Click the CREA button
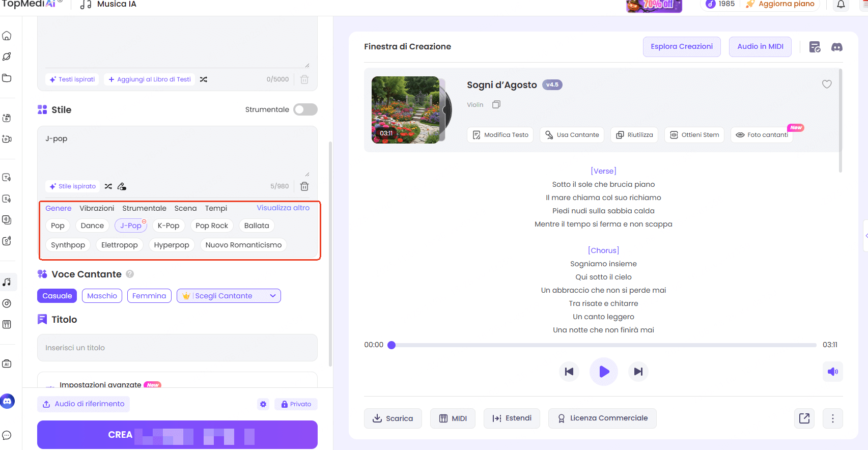 tap(177, 435)
